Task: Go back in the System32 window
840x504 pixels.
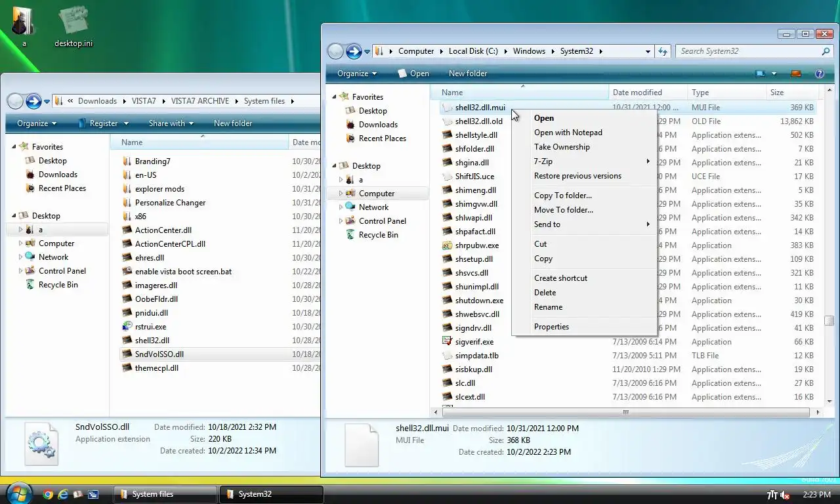Action: coord(335,51)
